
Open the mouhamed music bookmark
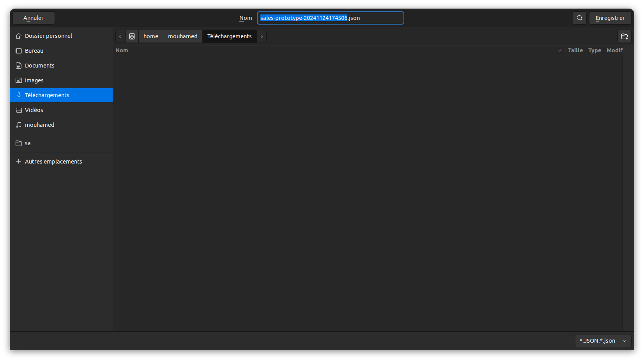coord(39,125)
